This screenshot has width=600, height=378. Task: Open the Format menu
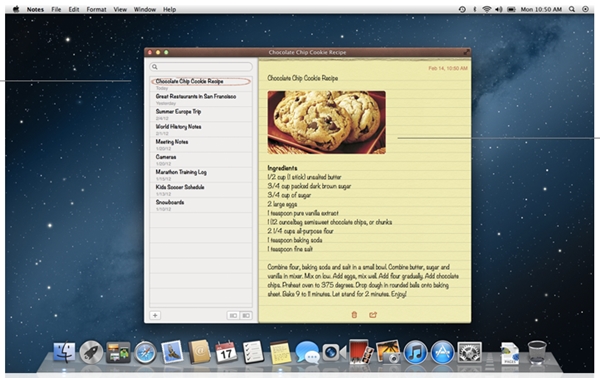96,9
